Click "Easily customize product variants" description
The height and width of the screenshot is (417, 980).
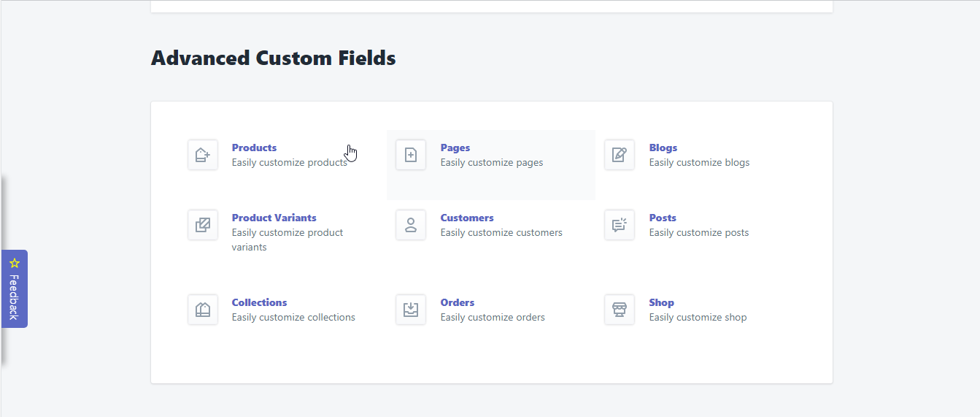pyautogui.click(x=288, y=240)
